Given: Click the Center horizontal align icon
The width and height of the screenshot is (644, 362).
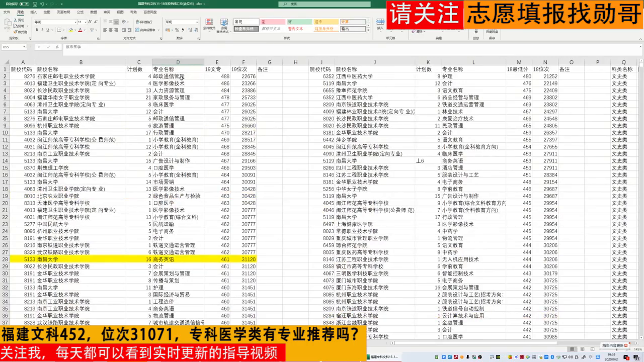Looking at the screenshot, I should (111, 30).
